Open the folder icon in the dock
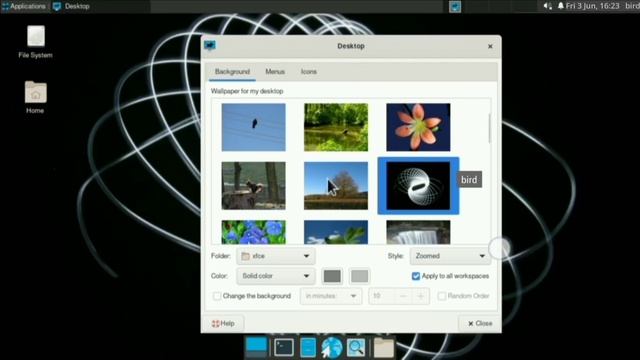 click(x=384, y=347)
